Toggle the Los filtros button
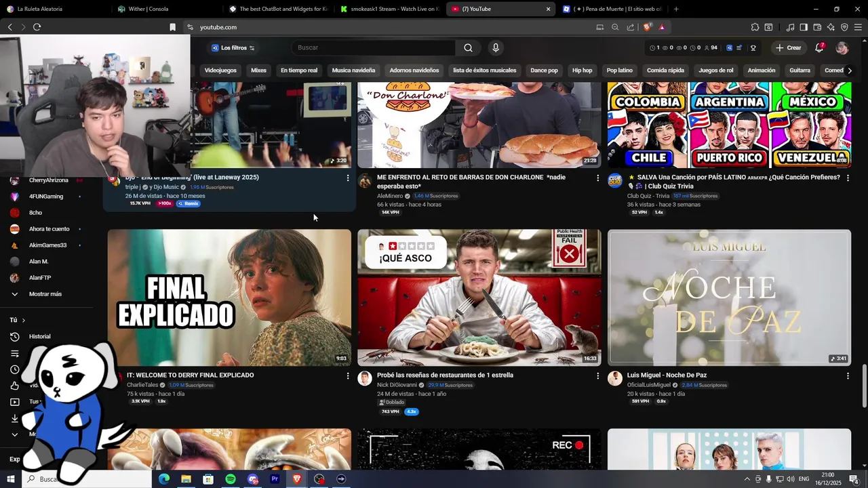Viewport: 868px width, 488px height. coord(233,47)
